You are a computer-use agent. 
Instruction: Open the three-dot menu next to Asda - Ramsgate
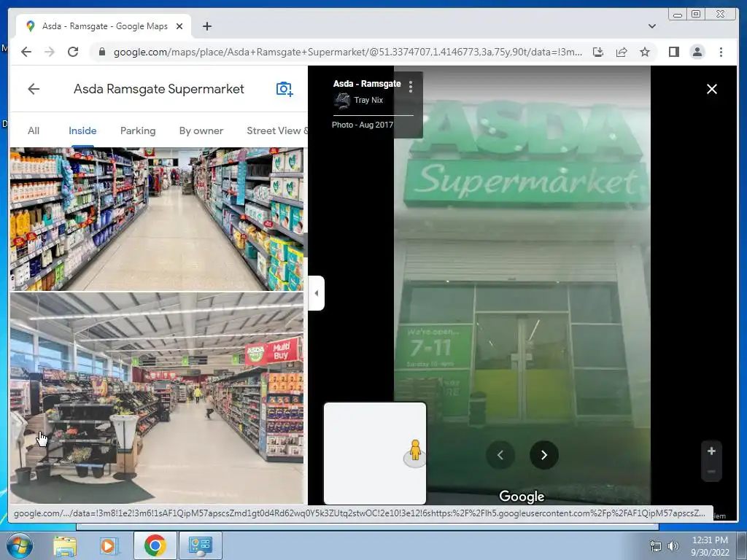tap(411, 86)
